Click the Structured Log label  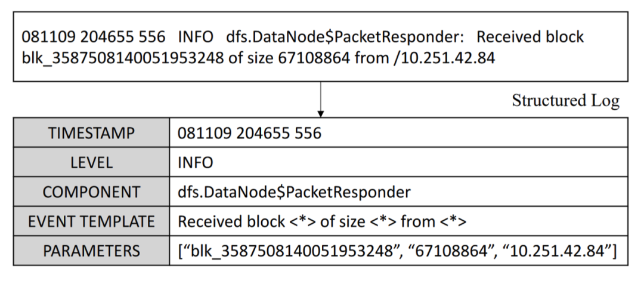(565, 101)
